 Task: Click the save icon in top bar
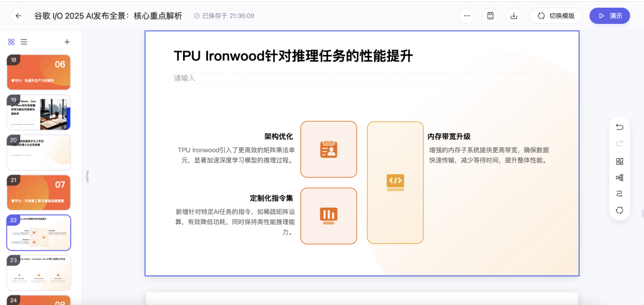(x=490, y=16)
